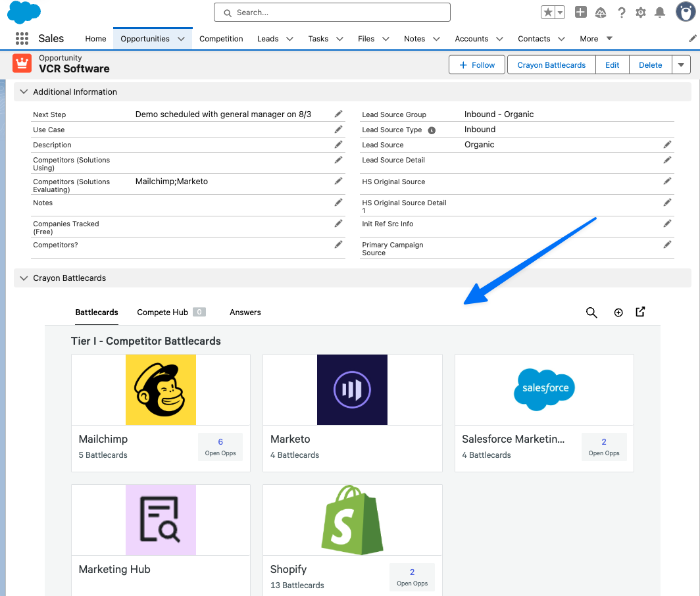This screenshot has height=596, width=700.
Task: Click the battlecards search magnifier icon
Action: (x=591, y=312)
